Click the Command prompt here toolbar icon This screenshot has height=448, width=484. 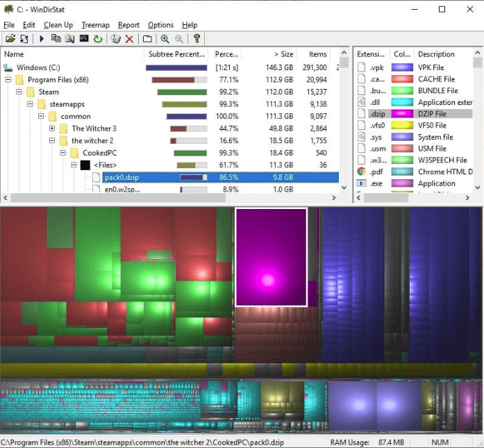[84, 39]
